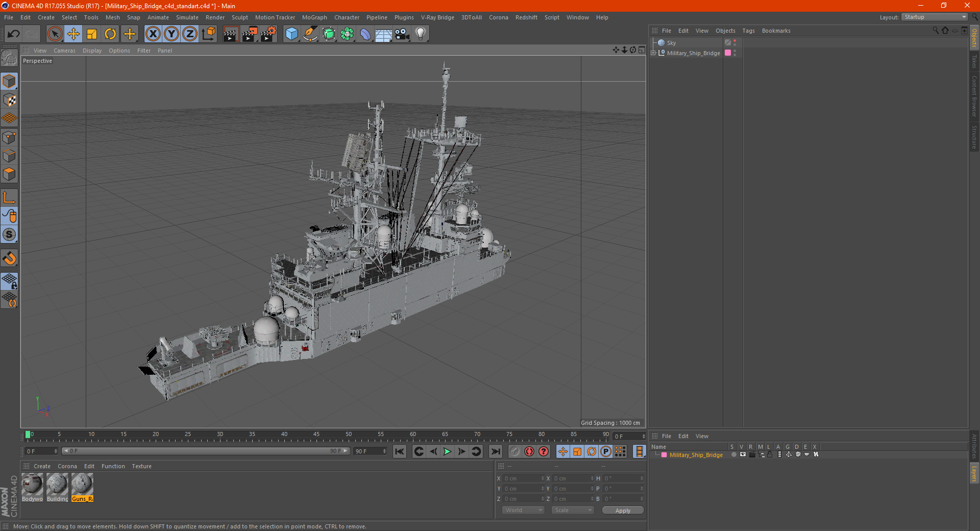Open Object Manager Tags menu
This screenshot has width=980, height=531.
pos(748,31)
